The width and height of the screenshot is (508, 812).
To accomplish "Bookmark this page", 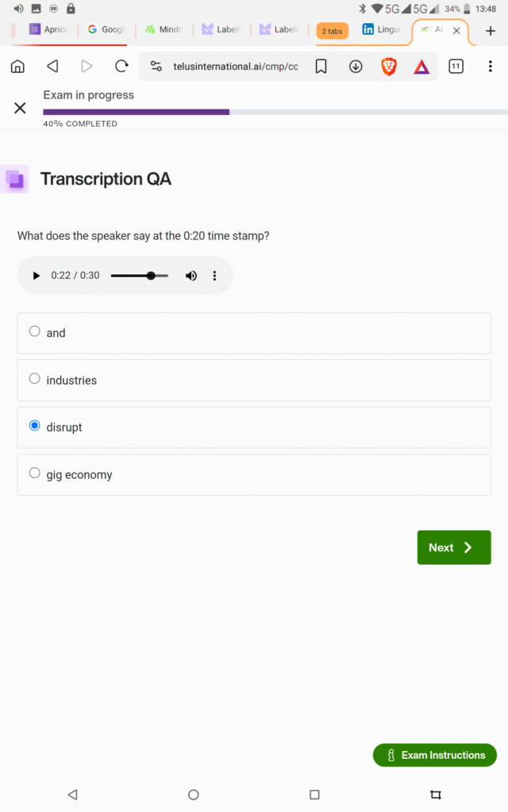I will pyautogui.click(x=321, y=67).
